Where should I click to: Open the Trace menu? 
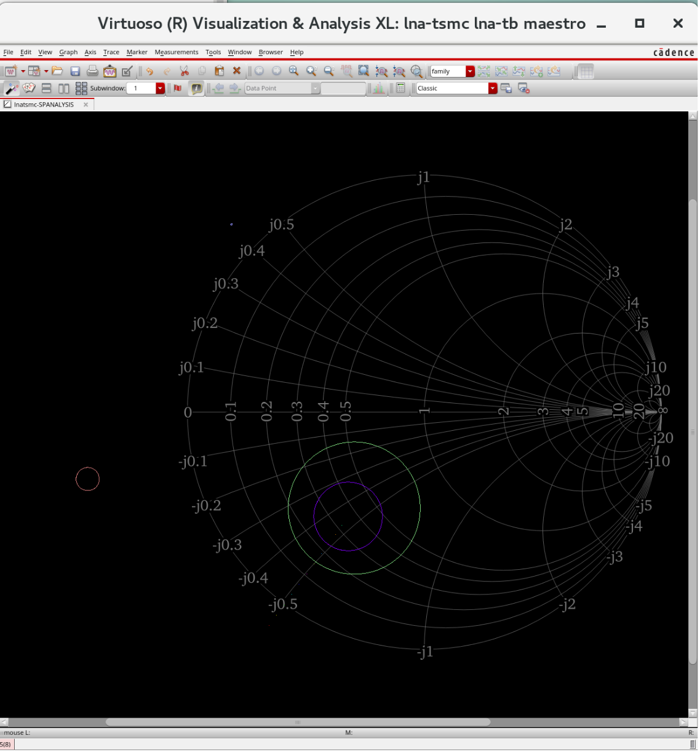point(111,52)
